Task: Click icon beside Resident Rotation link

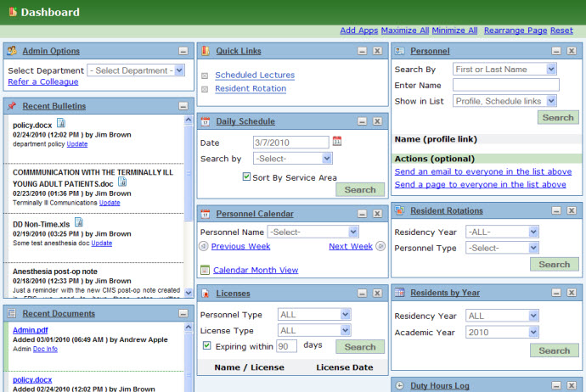Action: 205,89
